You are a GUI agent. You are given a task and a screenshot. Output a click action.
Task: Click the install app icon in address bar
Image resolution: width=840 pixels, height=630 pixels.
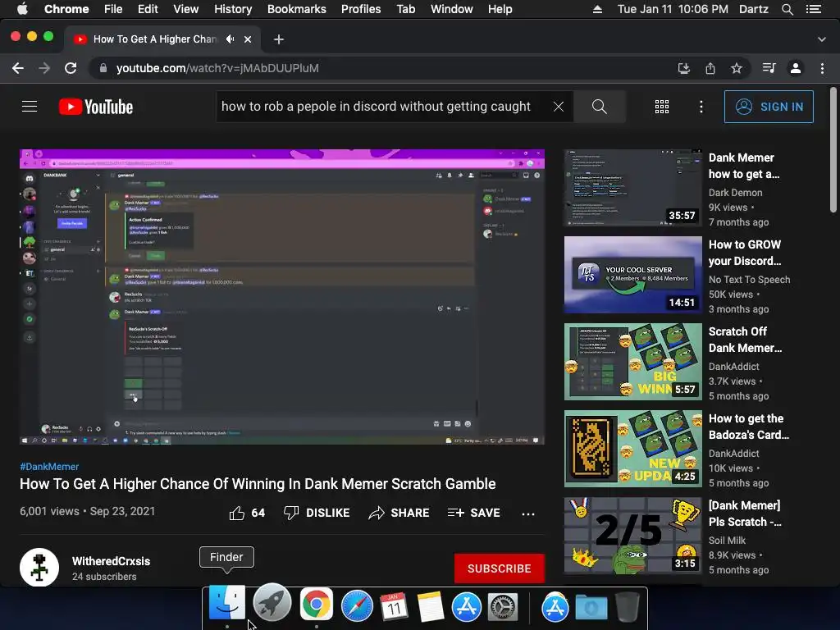pos(683,68)
